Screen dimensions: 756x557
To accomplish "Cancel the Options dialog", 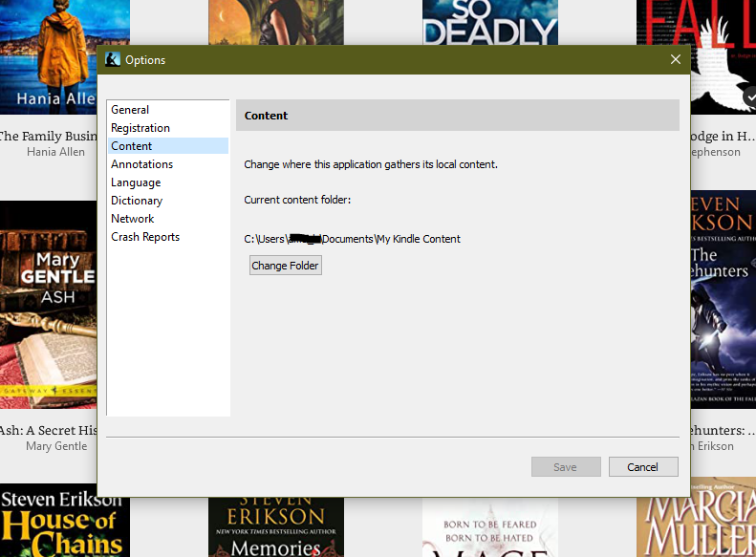I will pyautogui.click(x=643, y=467).
